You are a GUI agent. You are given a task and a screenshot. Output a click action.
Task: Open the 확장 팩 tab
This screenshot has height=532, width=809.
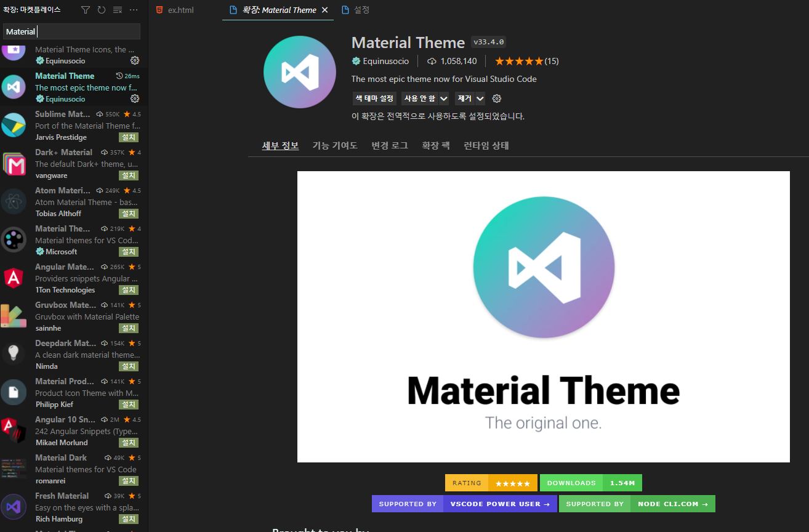[x=436, y=145]
